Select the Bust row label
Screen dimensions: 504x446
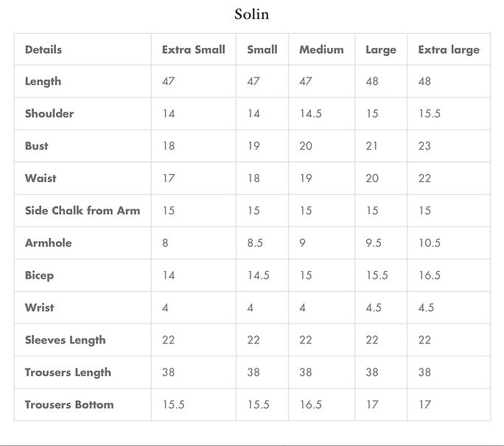pos(37,146)
